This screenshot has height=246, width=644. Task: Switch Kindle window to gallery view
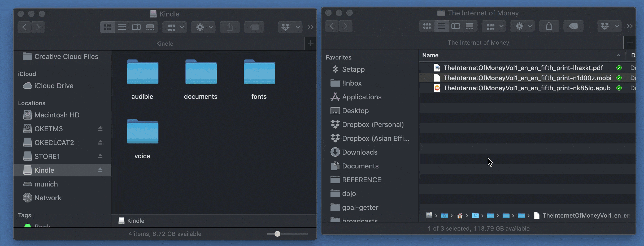coord(150,27)
